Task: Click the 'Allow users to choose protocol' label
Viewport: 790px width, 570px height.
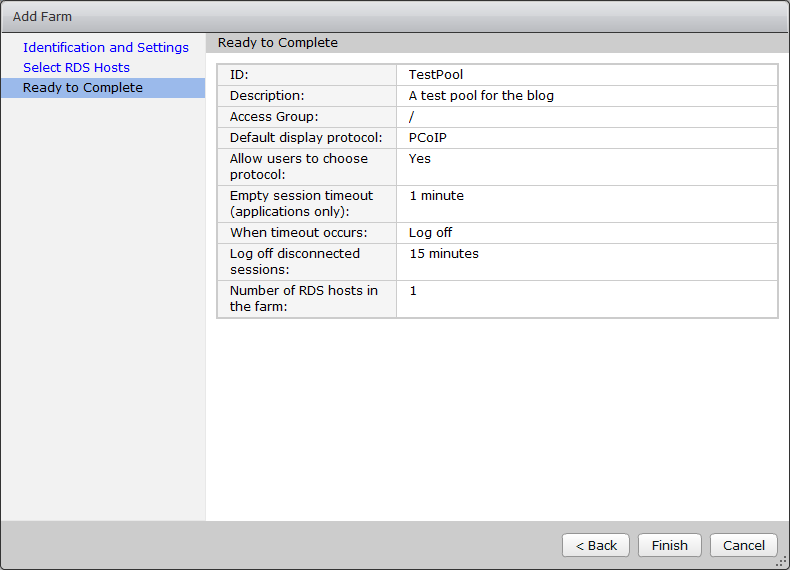Action: [x=298, y=166]
